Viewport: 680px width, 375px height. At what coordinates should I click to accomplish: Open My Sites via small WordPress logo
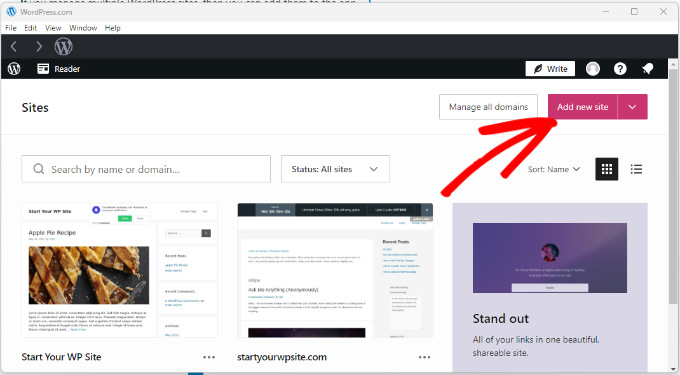[14, 68]
